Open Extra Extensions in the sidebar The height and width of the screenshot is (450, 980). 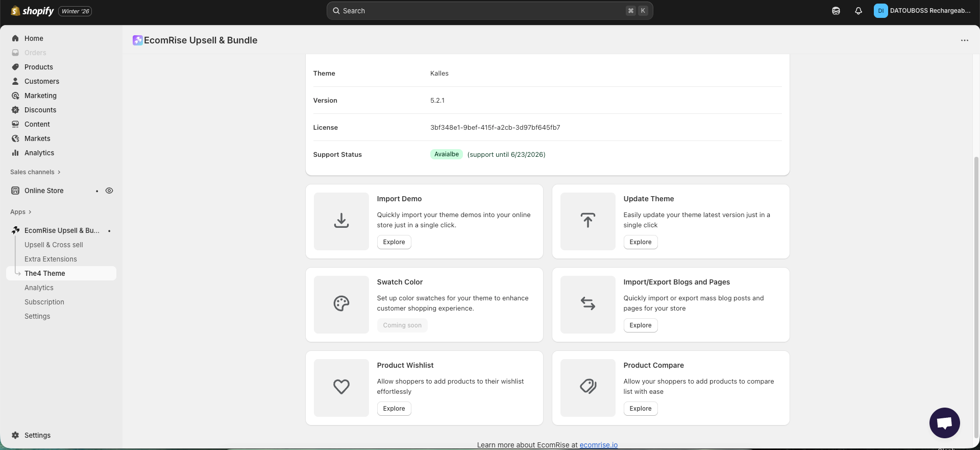tap(51, 259)
